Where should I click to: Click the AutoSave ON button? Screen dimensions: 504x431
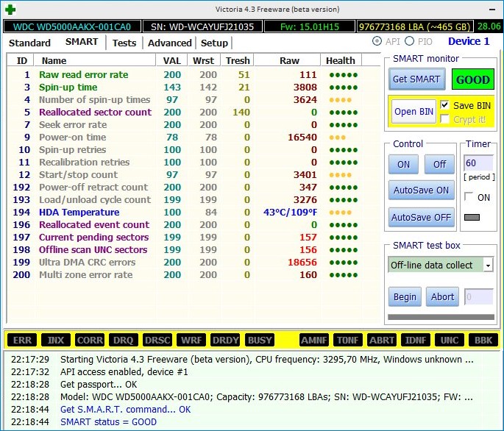coord(421,190)
